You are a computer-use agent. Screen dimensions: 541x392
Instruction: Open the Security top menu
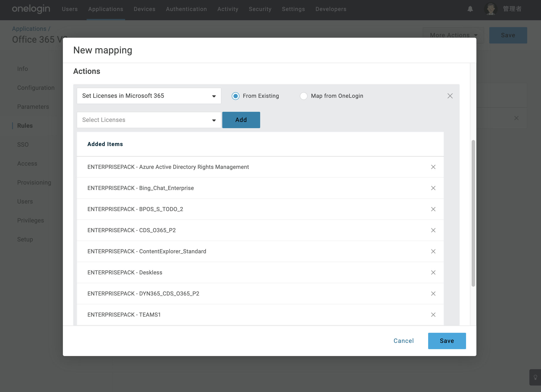(x=260, y=9)
